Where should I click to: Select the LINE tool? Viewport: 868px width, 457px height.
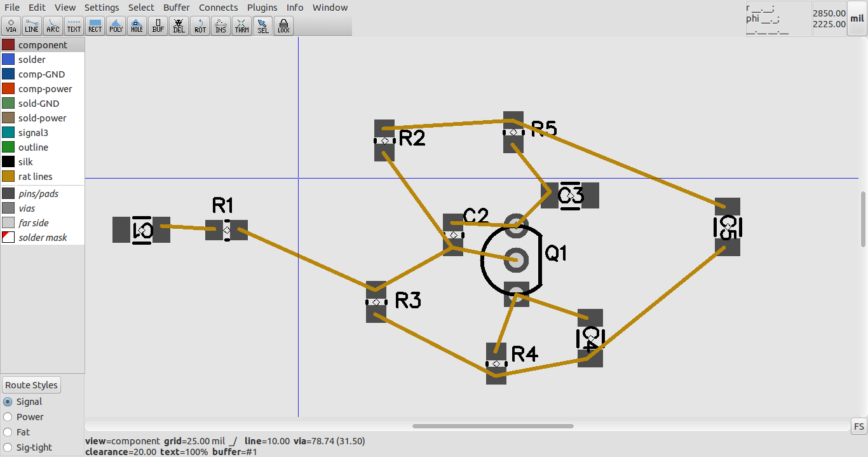coord(32,25)
